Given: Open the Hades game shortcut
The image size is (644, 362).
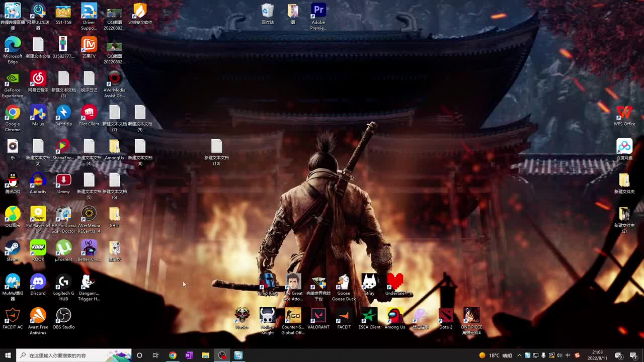Looking at the screenshot, I should [242, 318].
